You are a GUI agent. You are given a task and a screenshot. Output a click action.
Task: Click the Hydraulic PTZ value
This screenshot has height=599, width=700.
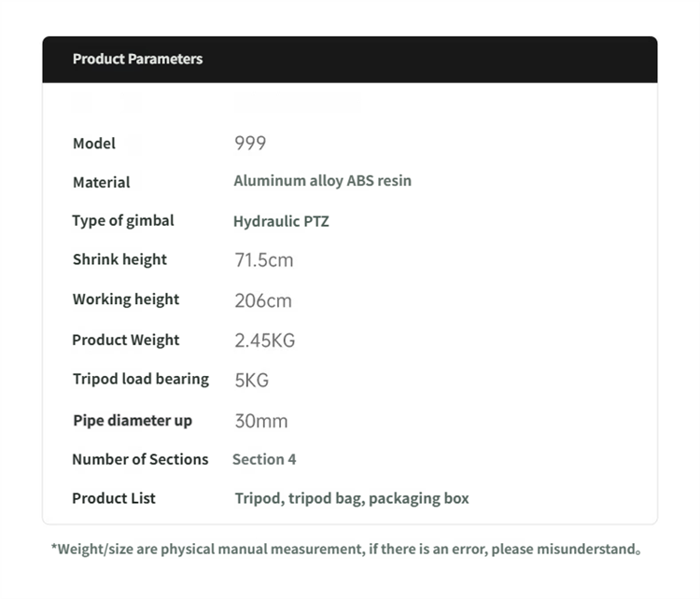pyautogui.click(x=281, y=221)
